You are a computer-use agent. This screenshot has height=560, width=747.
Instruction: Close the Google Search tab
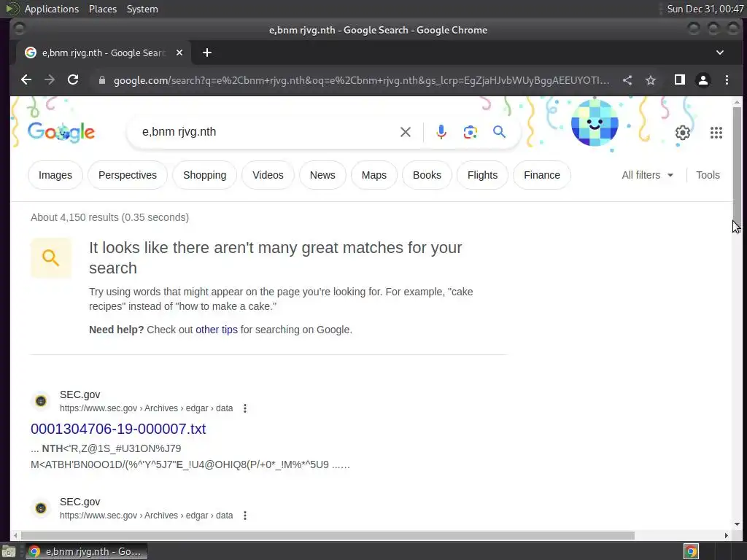click(x=179, y=52)
